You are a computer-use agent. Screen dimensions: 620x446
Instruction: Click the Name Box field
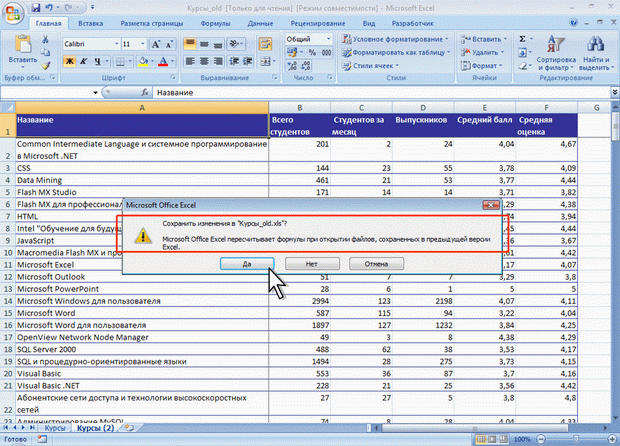[x=47, y=93]
